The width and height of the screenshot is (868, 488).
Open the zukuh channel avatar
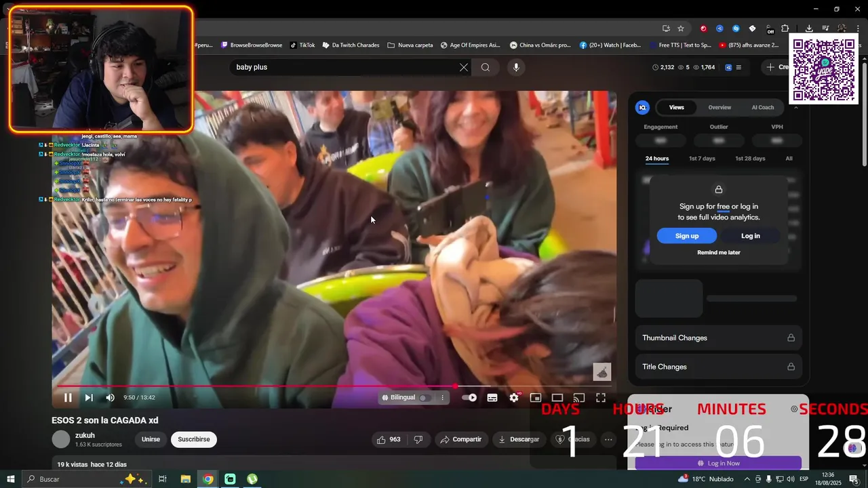pyautogui.click(x=61, y=439)
